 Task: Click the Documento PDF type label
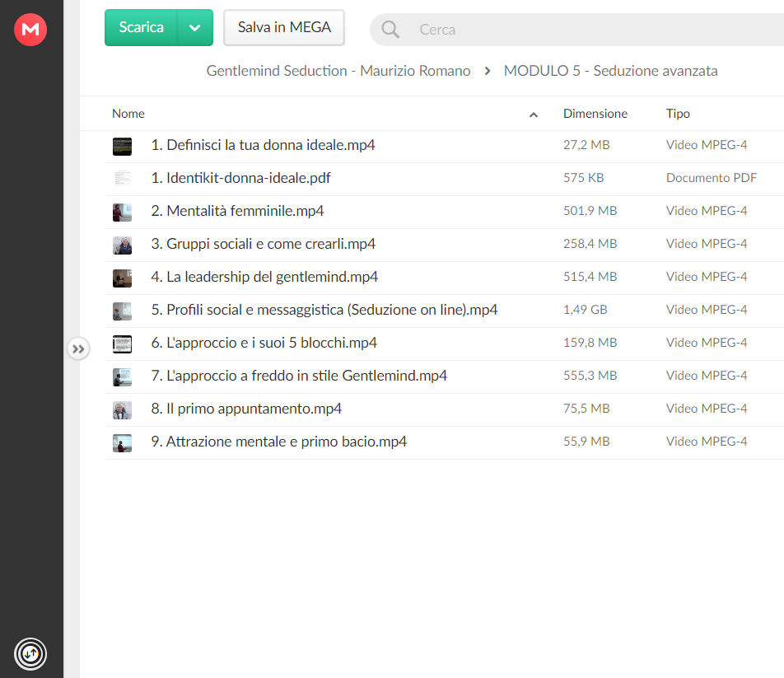click(x=711, y=178)
